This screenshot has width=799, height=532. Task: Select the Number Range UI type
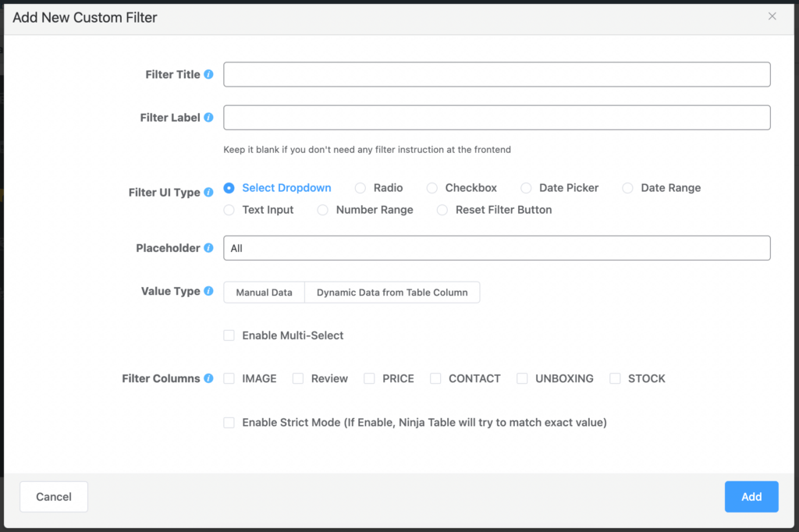tap(322, 210)
